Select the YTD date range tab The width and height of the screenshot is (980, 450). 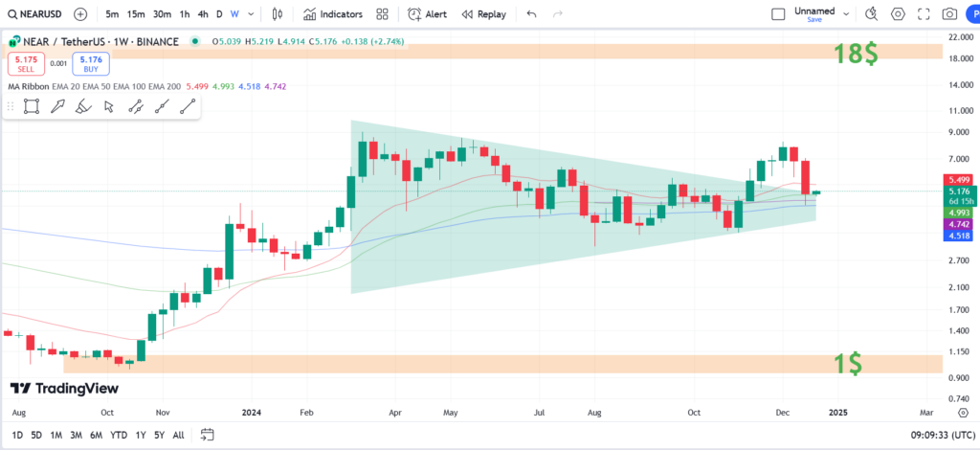[119, 435]
